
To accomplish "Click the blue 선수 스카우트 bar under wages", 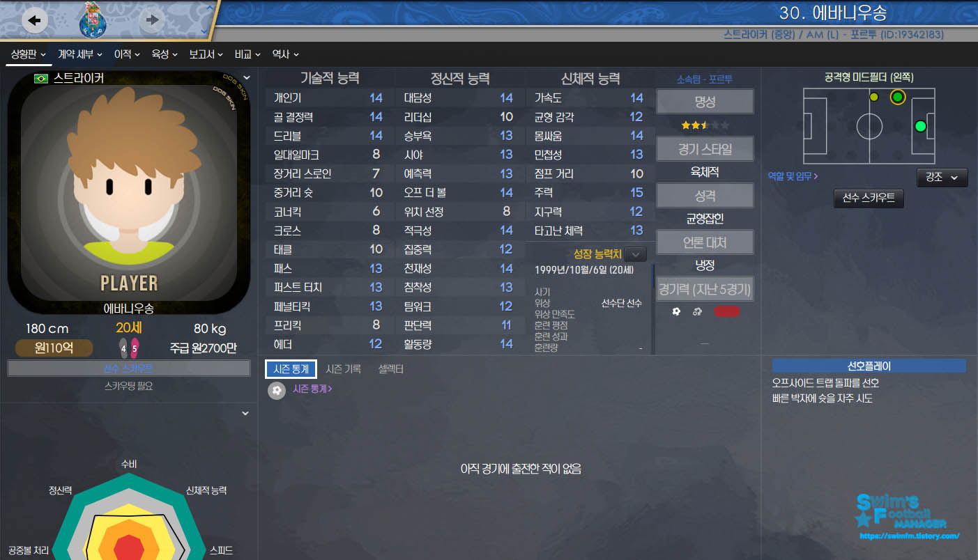I will coord(129,368).
